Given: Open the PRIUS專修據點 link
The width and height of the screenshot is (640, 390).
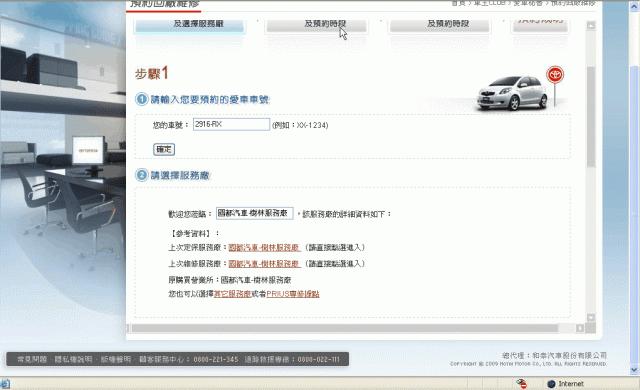Looking at the screenshot, I should 293,294.
